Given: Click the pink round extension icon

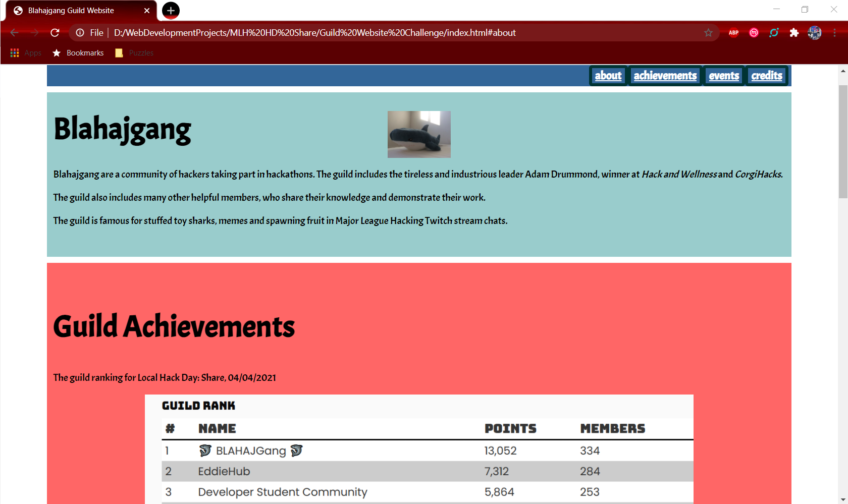Looking at the screenshot, I should pos(754,33).
